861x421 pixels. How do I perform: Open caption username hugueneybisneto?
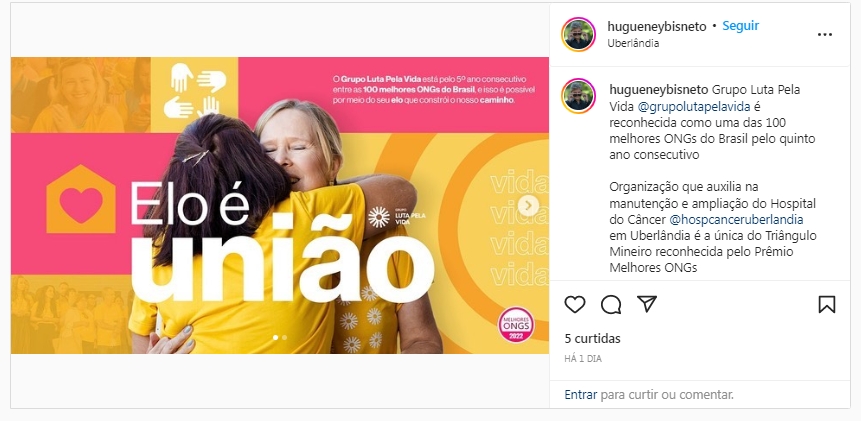(x=659, y=89)
